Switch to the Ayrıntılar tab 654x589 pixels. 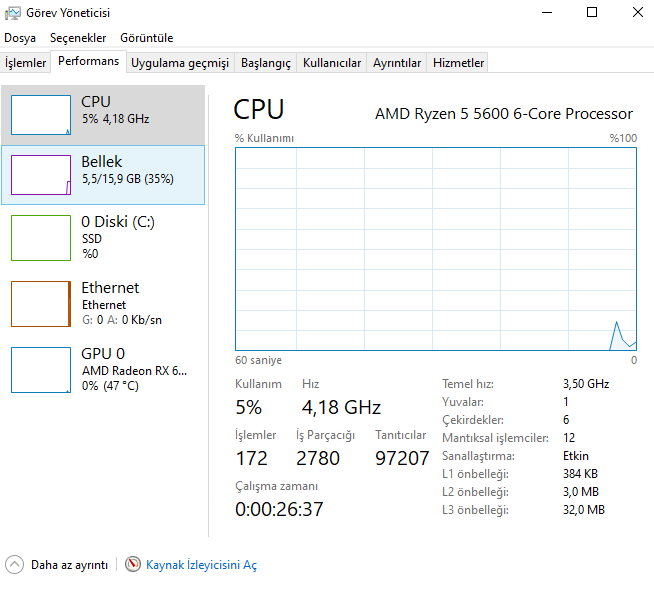click(x=397, y=62)
